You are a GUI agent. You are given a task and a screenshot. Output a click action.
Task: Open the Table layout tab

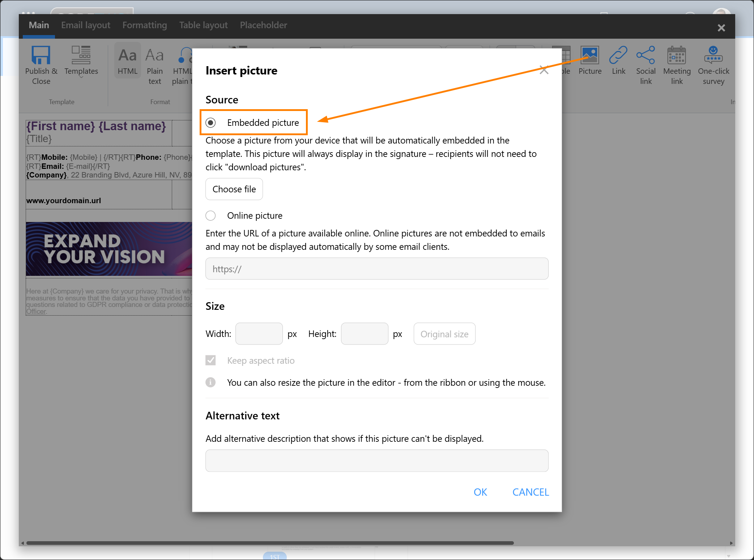204,25
